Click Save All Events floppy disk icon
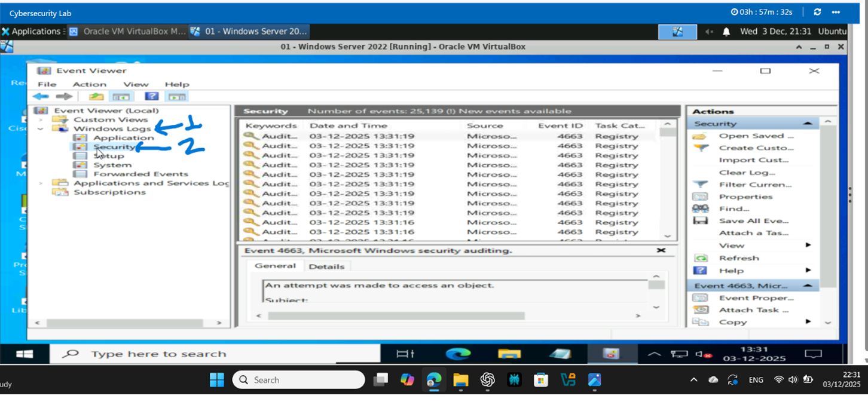Image resolution: width=868 pixels, height=414 pixels. pos(700,221)
